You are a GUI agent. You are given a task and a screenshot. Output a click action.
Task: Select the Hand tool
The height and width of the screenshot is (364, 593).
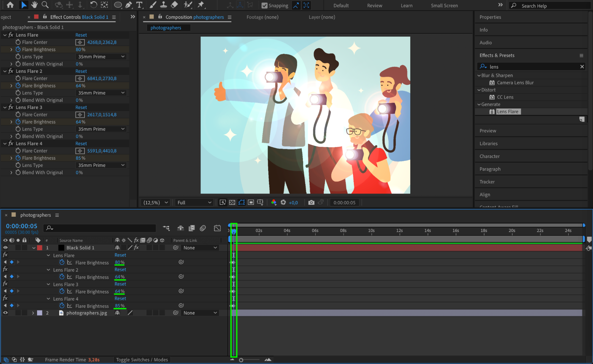pos(34,5)
